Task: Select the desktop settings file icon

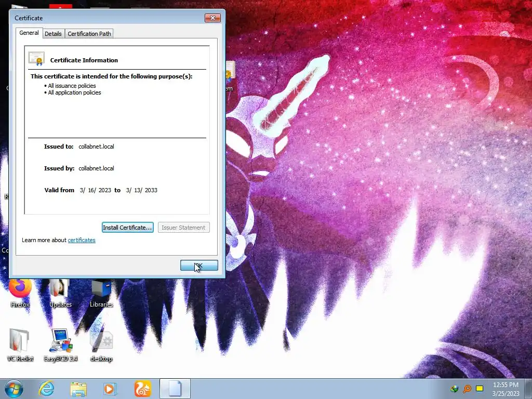Action: pos(101,345)
